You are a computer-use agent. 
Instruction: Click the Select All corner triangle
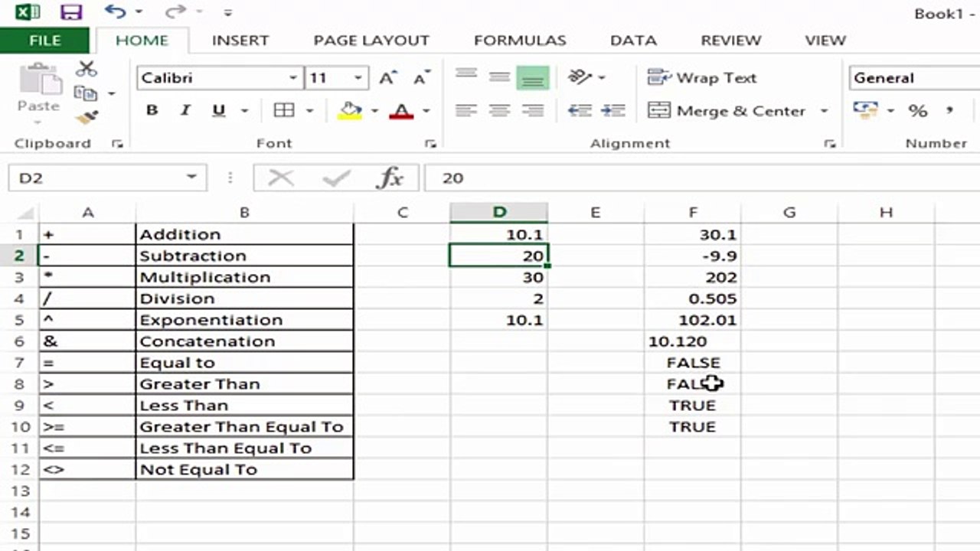(25, 213)
